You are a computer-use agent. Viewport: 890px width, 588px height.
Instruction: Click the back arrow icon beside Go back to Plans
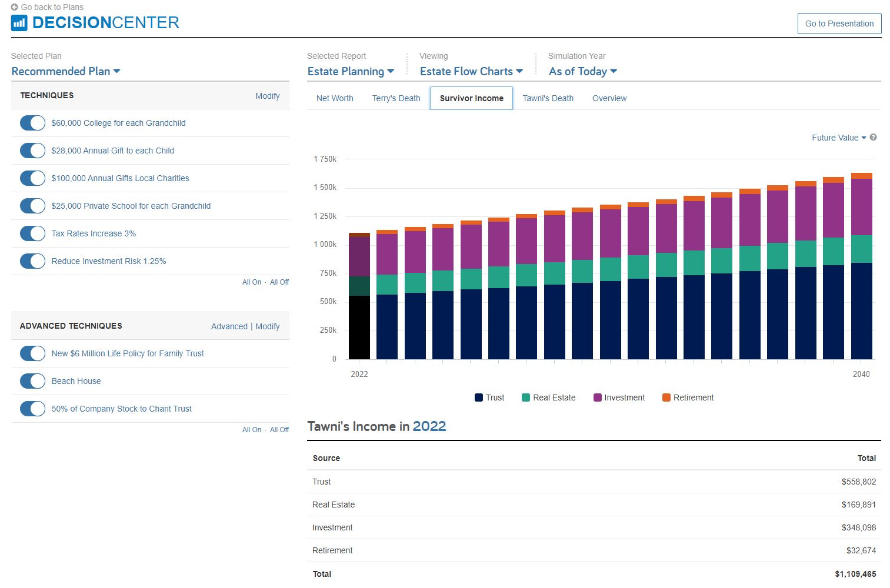(x=14, y=7)
